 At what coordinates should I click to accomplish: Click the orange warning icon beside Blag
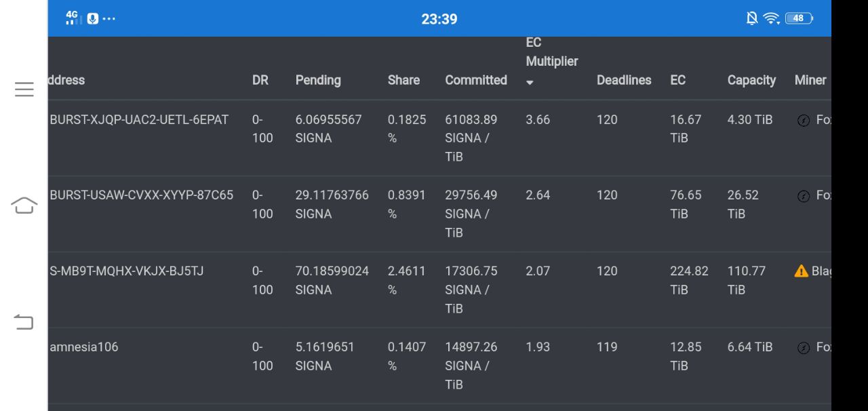tap(802, 271)
